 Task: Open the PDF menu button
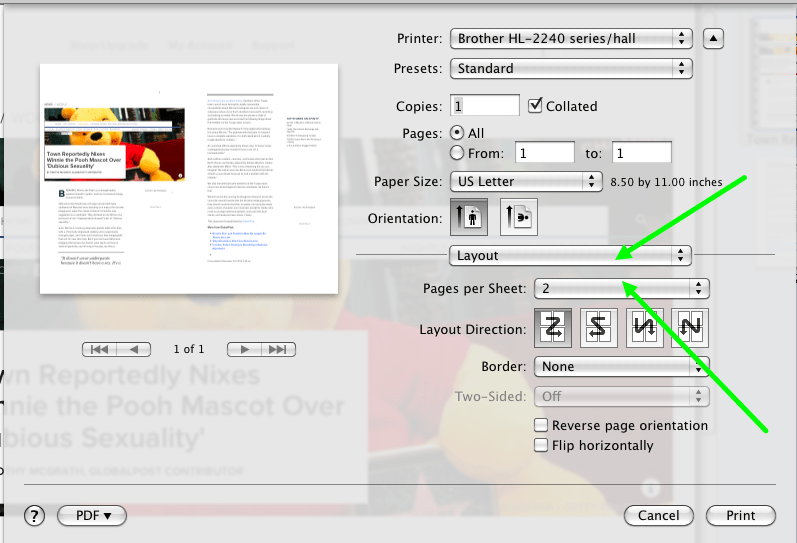92,516
